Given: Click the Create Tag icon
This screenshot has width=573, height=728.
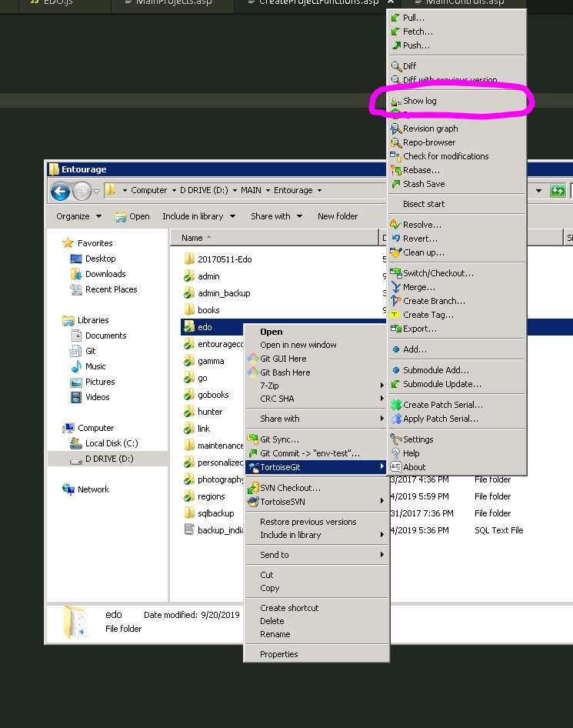Looking at the screenshot, I should pyautogui.click(x=395, y=315).
